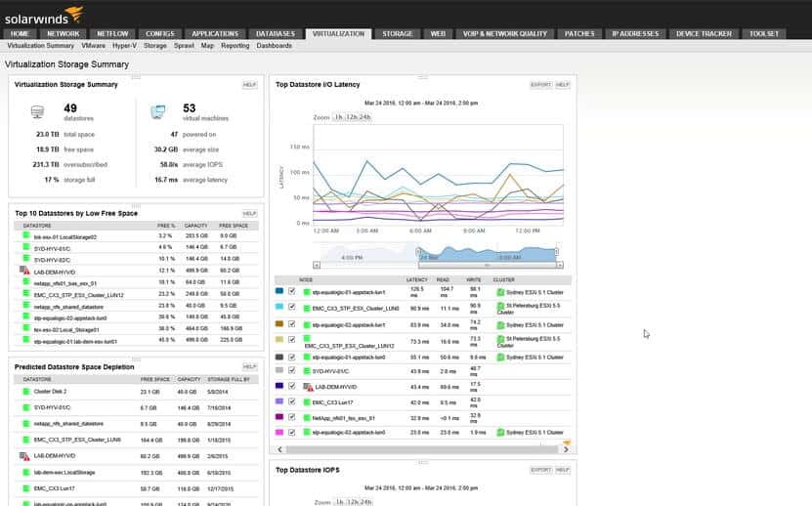The width and height of the screenshot is (812, 506).
Task: Click right handle of chart range navigator
Action: tap(557, 252)
